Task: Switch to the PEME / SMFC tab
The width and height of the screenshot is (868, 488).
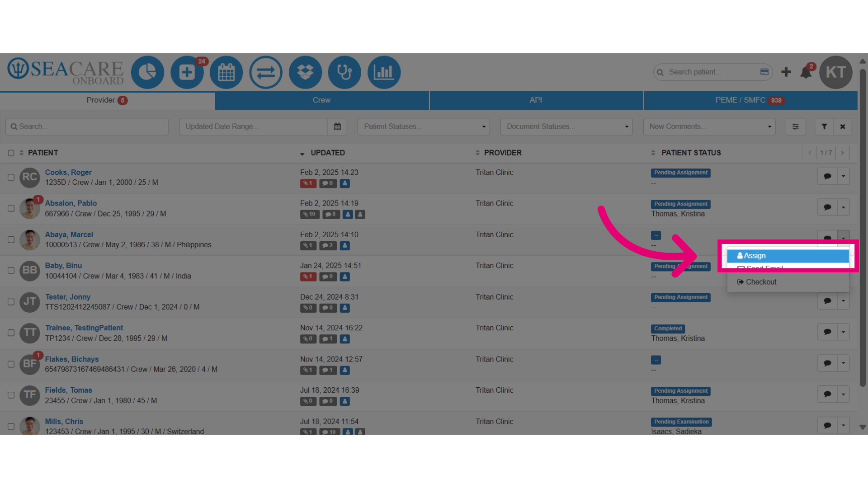Action: [750, 100]
